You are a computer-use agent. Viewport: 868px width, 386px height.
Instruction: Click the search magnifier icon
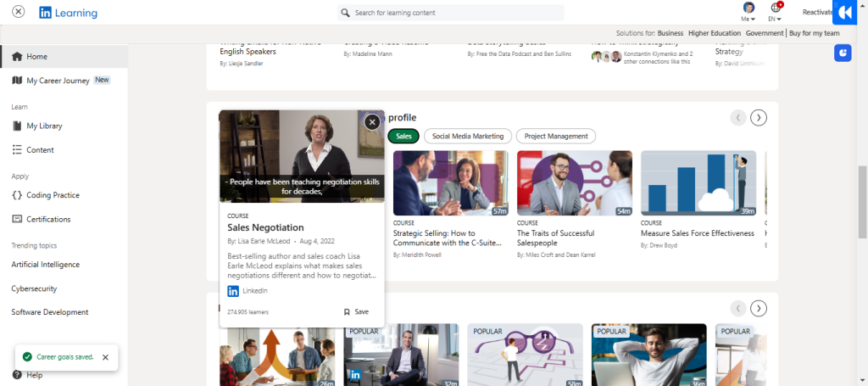346,13
